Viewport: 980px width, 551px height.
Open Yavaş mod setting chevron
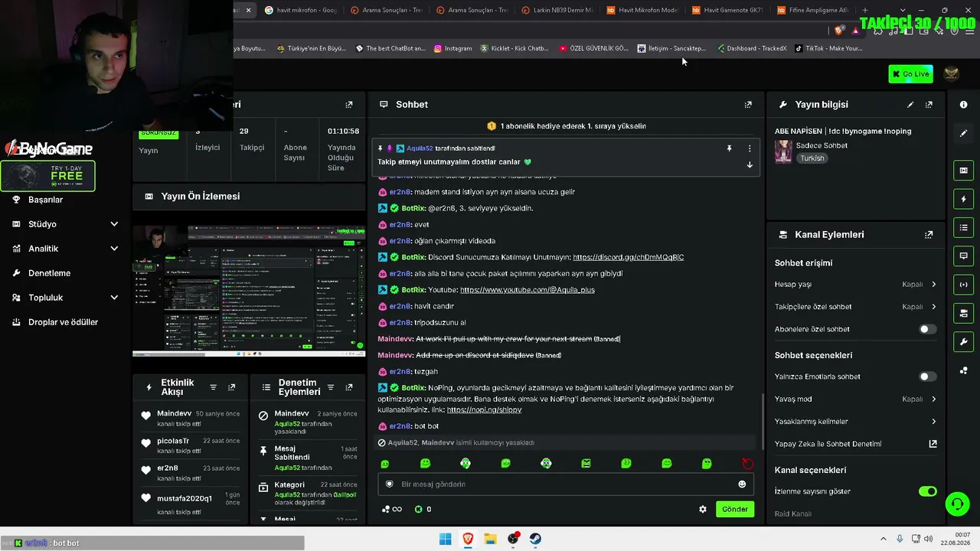pos(934,399)
